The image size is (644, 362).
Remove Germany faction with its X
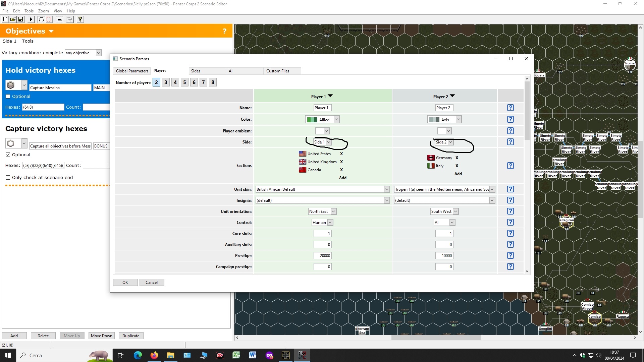(x=457, y=158)
